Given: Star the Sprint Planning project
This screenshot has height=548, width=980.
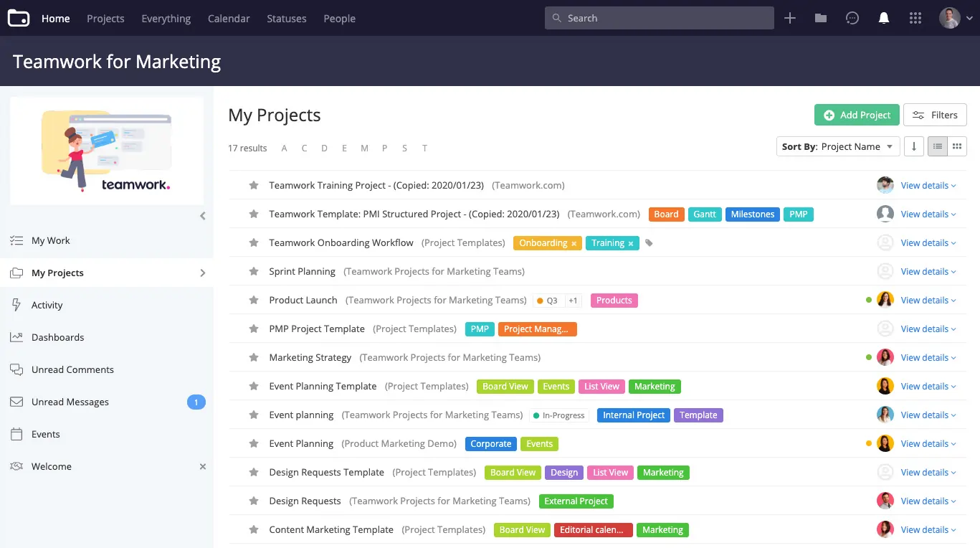Looking at the screenshot, I should point(253,271).
